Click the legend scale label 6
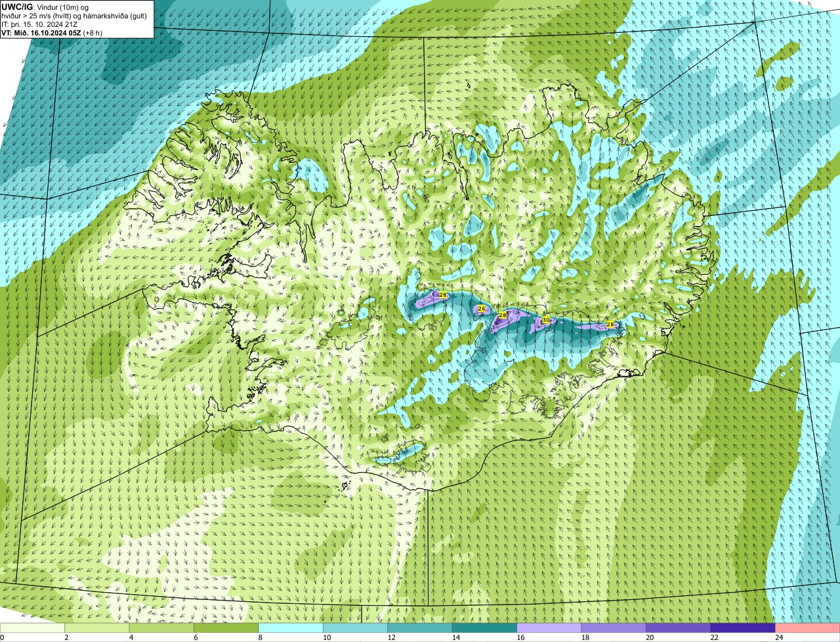This screenshot has height=642, width=840. [x=195, y=637]
